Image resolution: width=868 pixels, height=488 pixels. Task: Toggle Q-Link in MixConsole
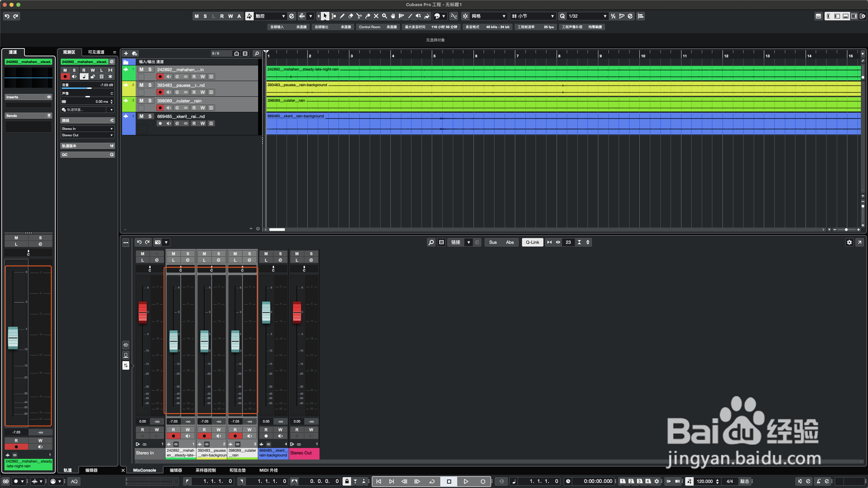pyautogui.click(x=533, y=242)
